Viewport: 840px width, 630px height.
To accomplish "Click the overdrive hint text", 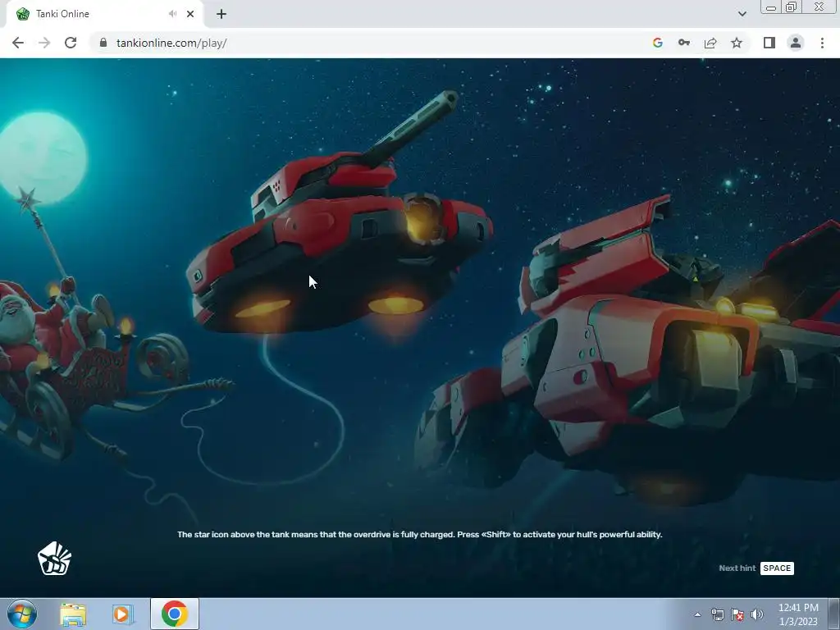I will (420, 535).
